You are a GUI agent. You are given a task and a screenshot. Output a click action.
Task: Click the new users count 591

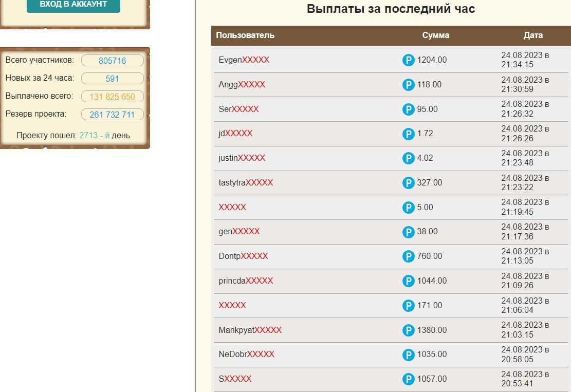tap(112, 79)
